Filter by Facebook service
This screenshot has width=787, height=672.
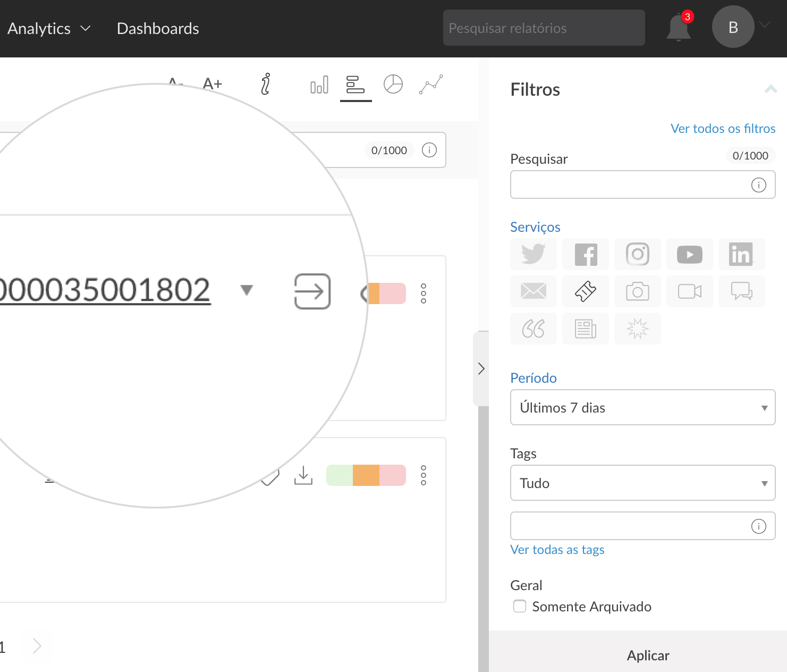pos(586,254)
